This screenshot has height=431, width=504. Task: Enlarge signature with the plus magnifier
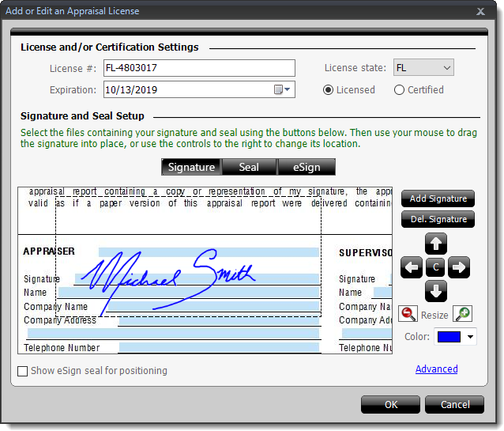[463, 315]
